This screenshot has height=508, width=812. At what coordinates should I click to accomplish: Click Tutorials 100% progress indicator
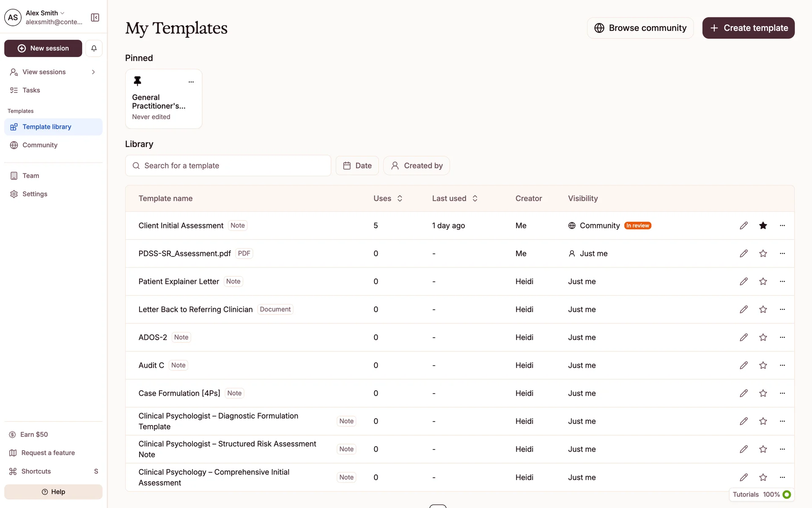761,494
